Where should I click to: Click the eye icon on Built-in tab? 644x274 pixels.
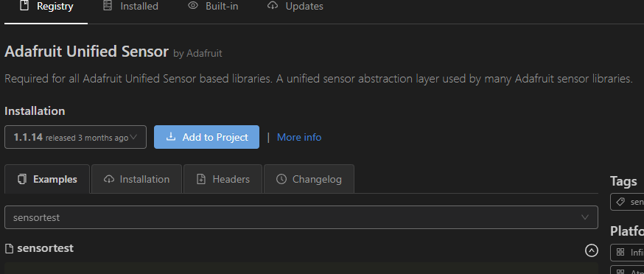[193, 6]
